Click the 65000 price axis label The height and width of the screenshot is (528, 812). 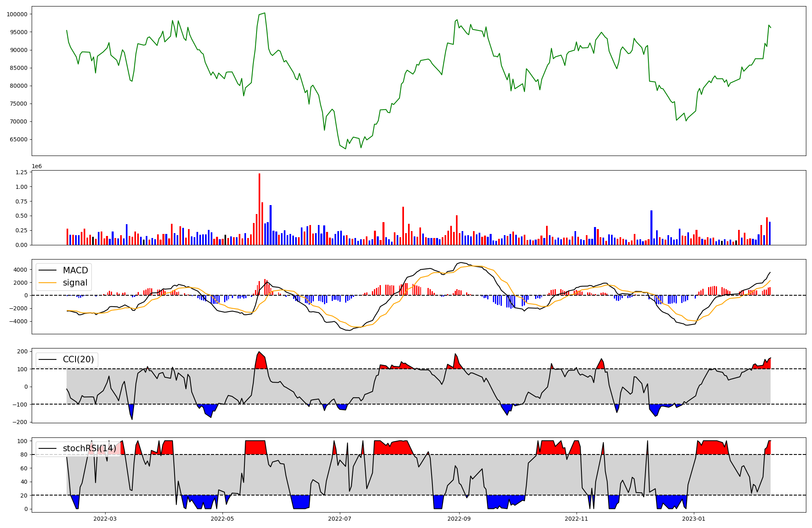click(x=18, y=139)
